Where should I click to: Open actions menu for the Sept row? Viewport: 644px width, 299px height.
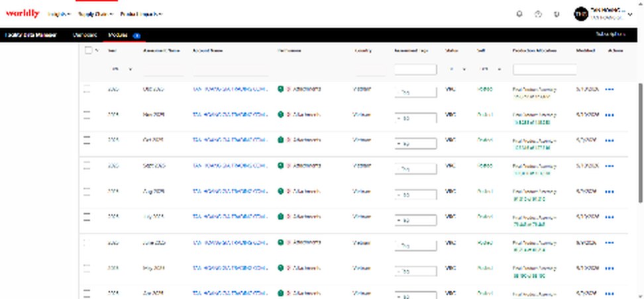click(610, 167)
